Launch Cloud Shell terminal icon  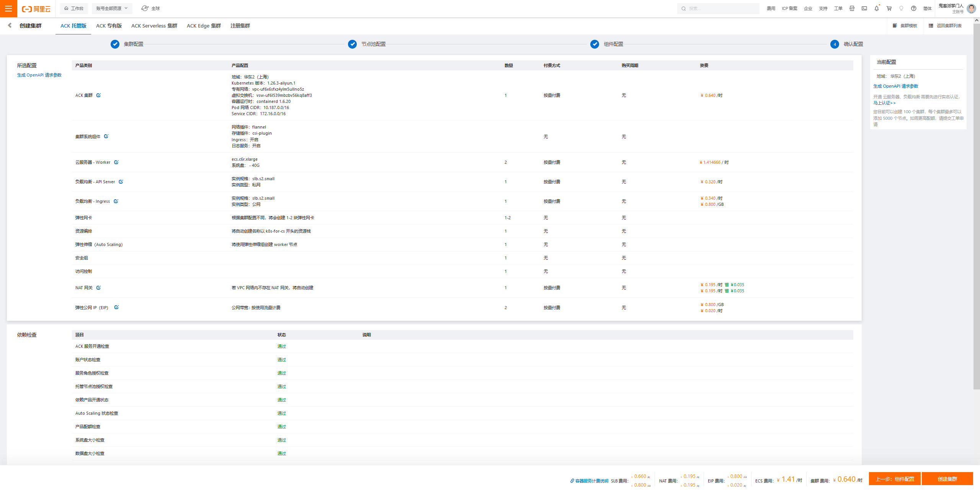tap(864, 8)
